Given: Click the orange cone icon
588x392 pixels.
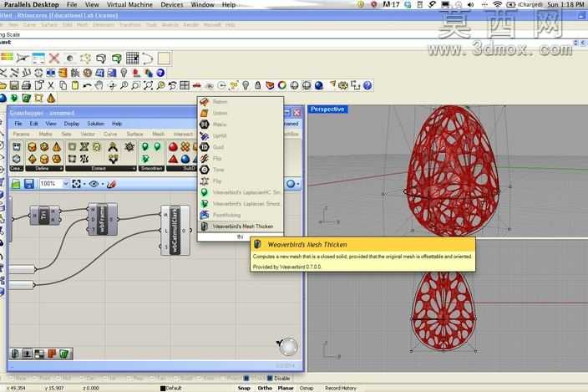Looking at the screenshot, I should 51,99.
